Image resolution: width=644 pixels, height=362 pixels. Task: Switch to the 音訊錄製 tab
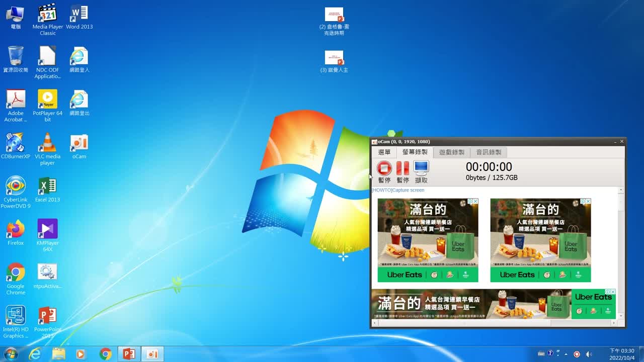(x=489, y=152)
